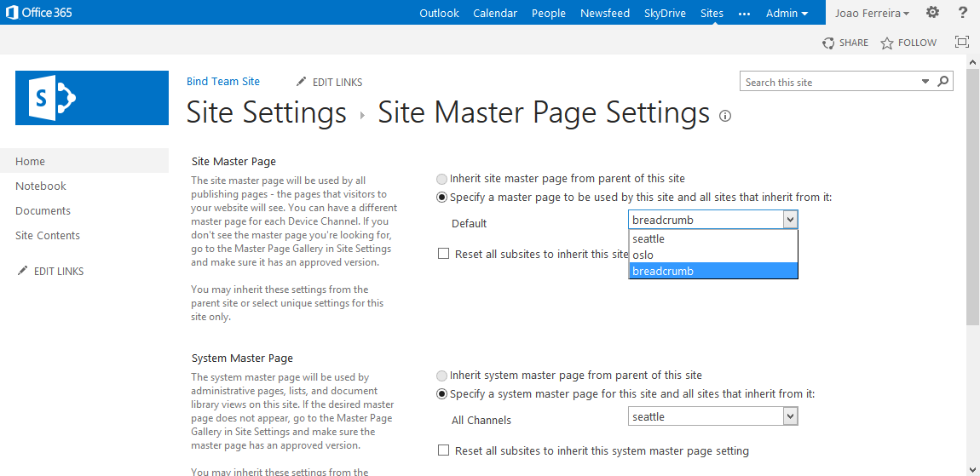Click the System Master Page heading
The image size is (980, 476).
click(242, 358)
